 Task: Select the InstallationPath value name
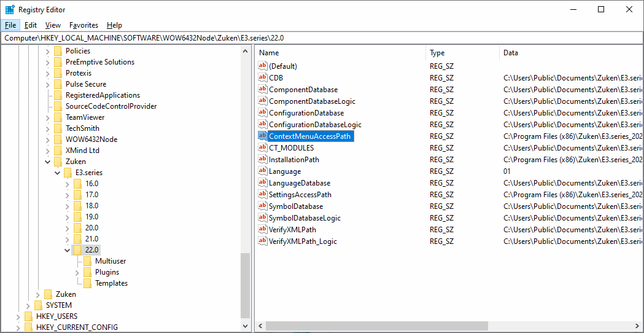293,160
